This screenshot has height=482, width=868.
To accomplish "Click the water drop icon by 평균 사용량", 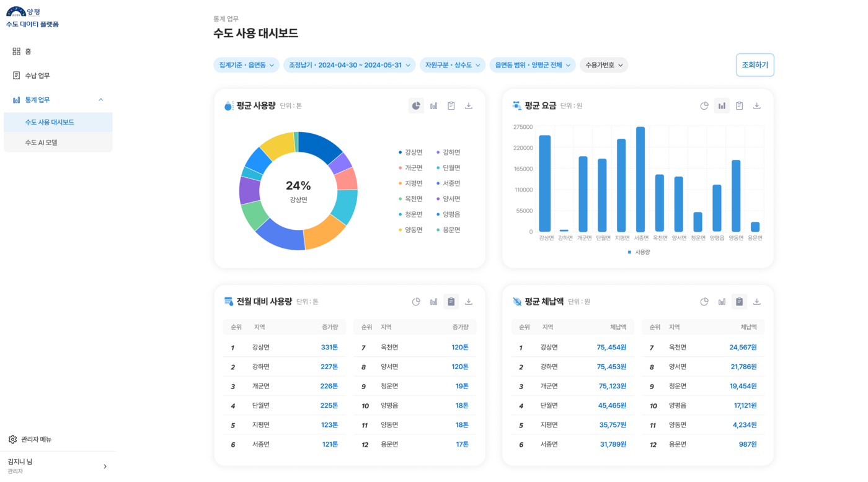I will coord(229,106).
